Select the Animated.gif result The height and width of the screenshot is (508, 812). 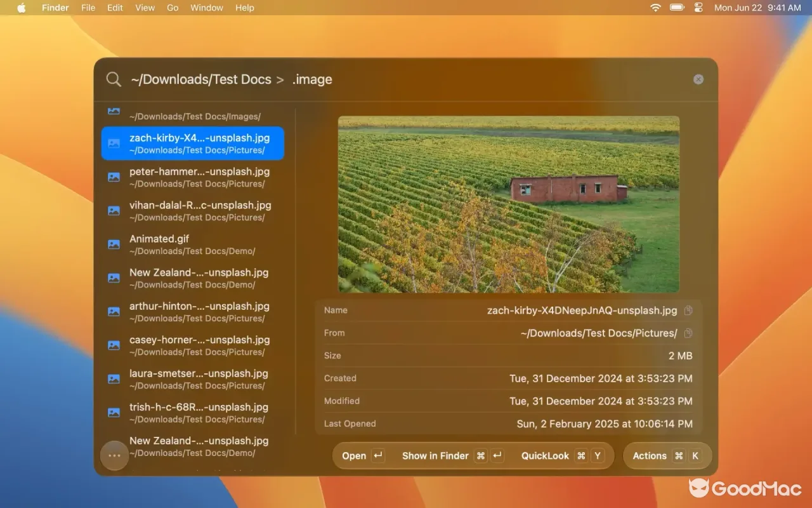point(193,244)
